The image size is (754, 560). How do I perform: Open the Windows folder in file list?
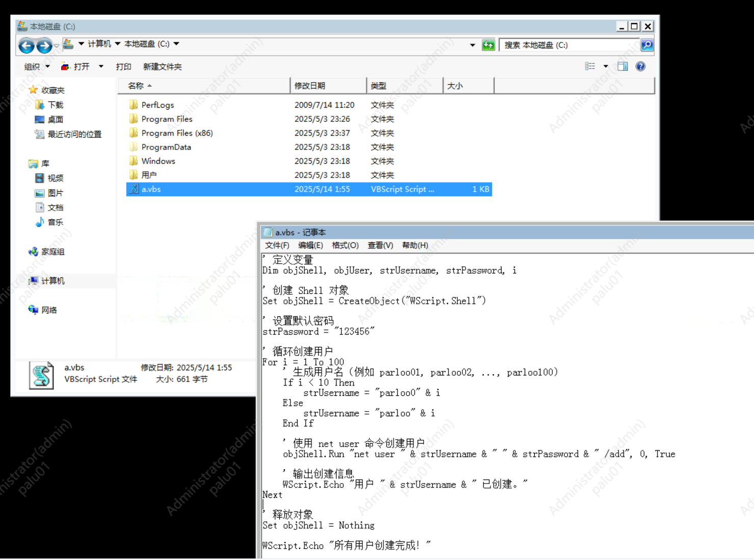pos(158,161)
